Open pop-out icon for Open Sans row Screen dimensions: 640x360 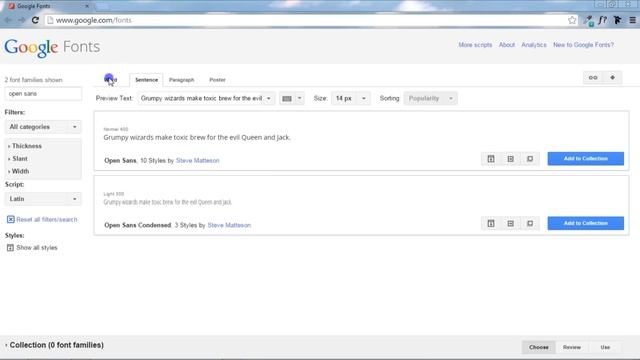530,159
